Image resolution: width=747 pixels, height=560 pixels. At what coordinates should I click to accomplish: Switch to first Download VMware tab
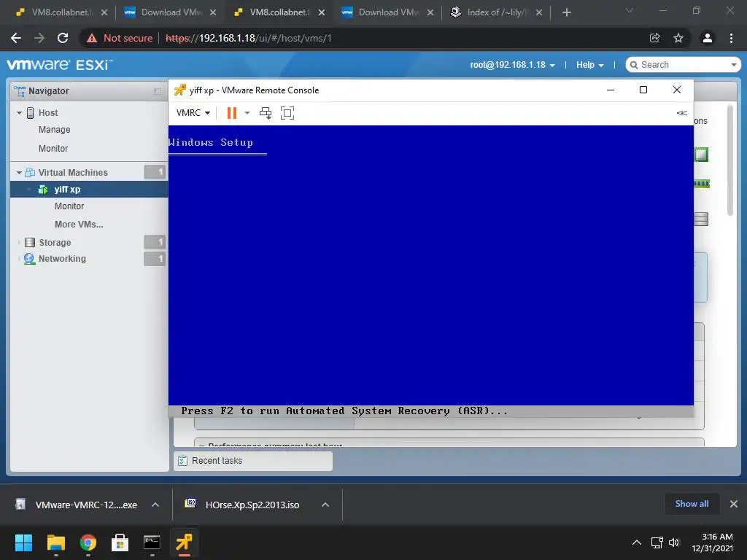pyautogui.click(x=169, y=12)
